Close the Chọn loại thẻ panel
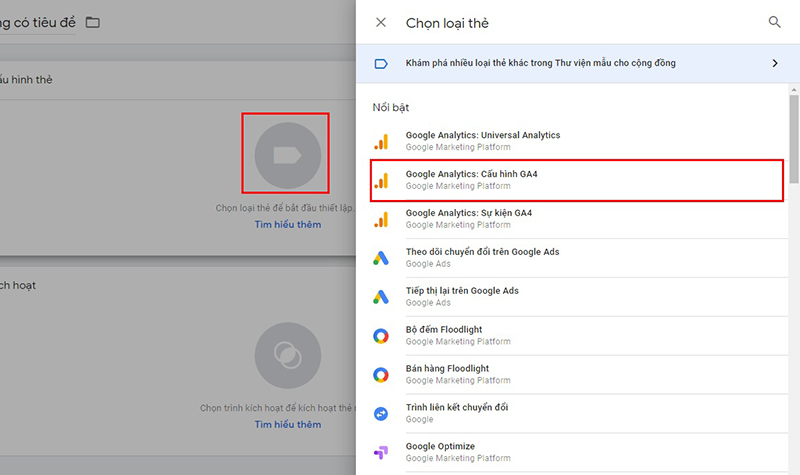800x475 pixels. point(381,22)
